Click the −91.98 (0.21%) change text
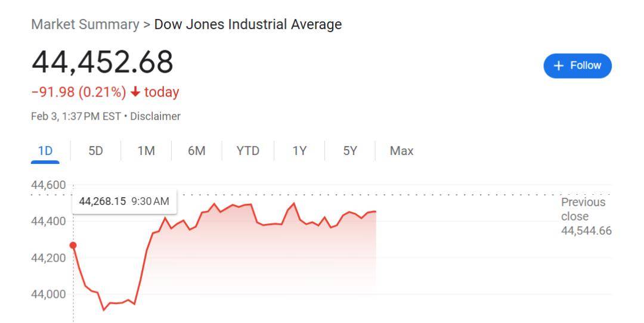 [79, 92]
